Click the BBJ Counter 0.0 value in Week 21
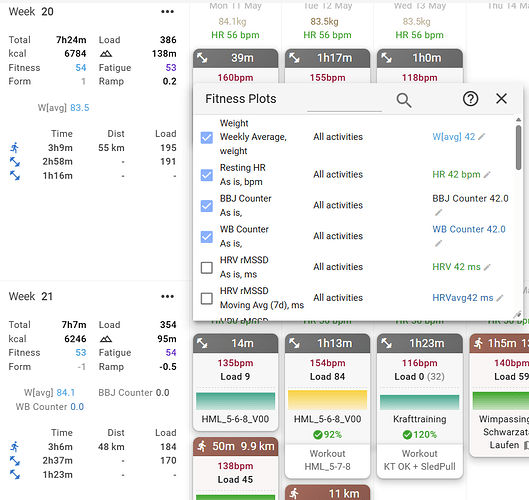Viewport: 529px width, 500px height. [162, 393]
